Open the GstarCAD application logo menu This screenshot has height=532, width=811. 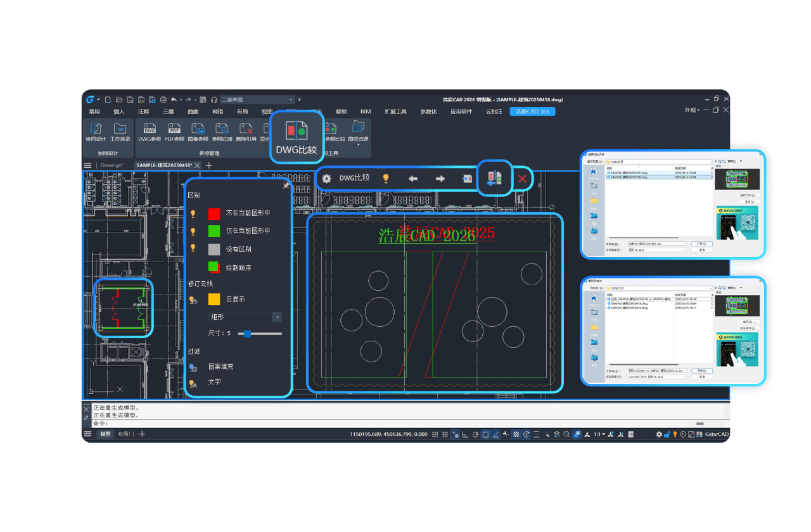pyautogui.click(x=91, y=99)
